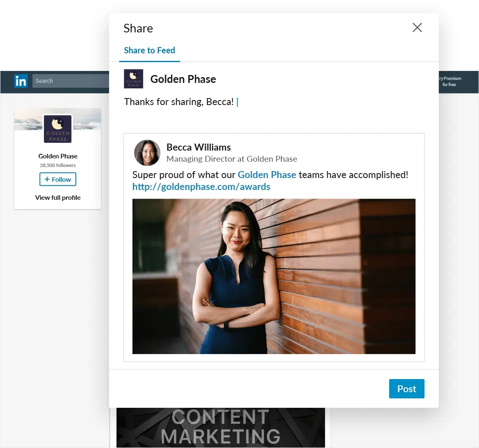Click the shared post photo of the woman

click(274, 276)
